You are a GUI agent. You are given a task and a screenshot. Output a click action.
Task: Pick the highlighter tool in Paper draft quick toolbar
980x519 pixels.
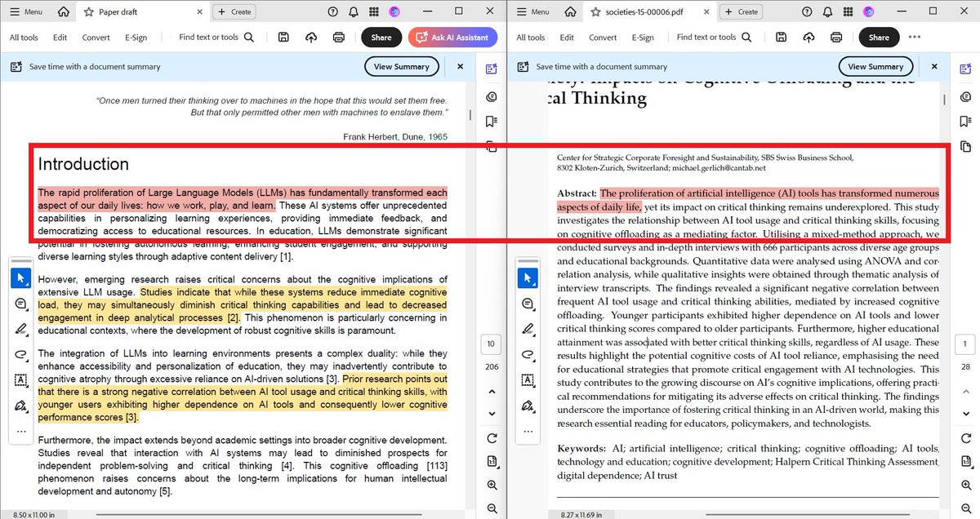click(x=20, y=329)
